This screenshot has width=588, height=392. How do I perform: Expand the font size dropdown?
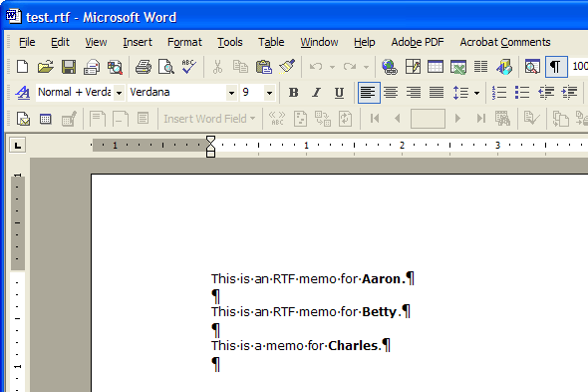coord(269,93)
